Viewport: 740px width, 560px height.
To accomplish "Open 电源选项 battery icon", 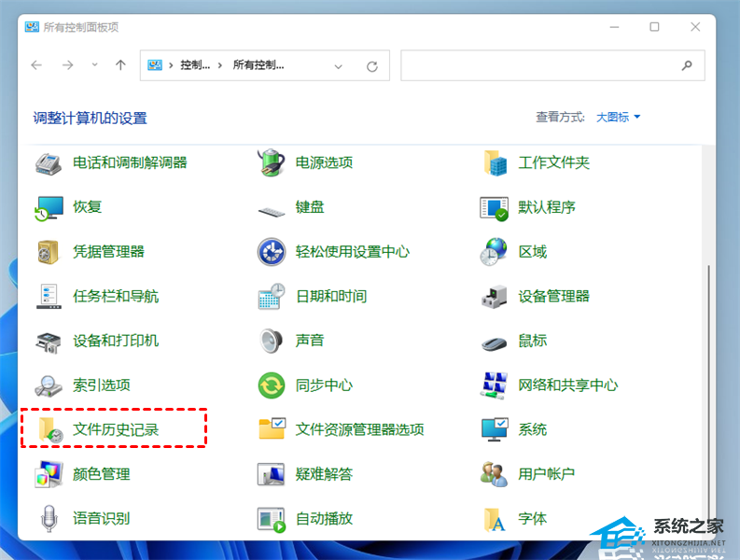I will click(271, 162).
